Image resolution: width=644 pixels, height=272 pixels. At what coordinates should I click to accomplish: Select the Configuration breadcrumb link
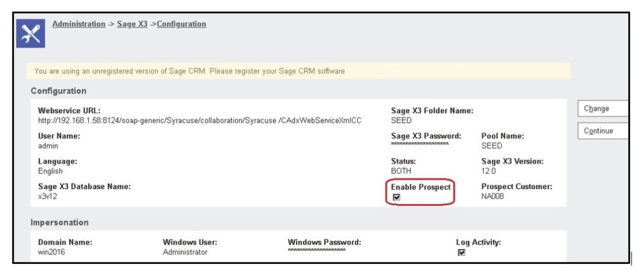[x=181, y=24]
